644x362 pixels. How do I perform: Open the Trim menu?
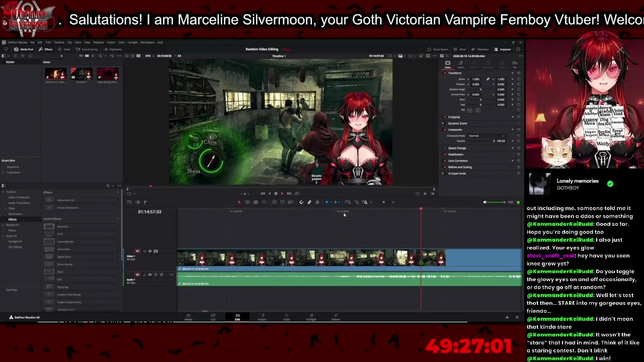[x=48, y=42]
